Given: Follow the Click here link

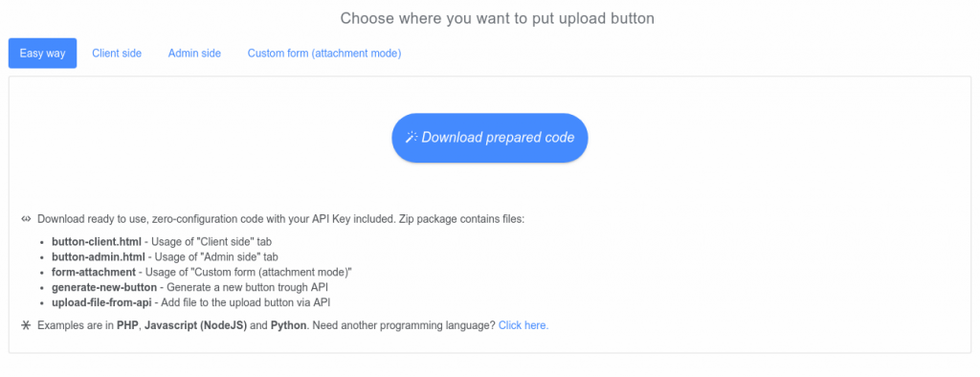Looking at the screenshot, I should (x=523, y=325).
